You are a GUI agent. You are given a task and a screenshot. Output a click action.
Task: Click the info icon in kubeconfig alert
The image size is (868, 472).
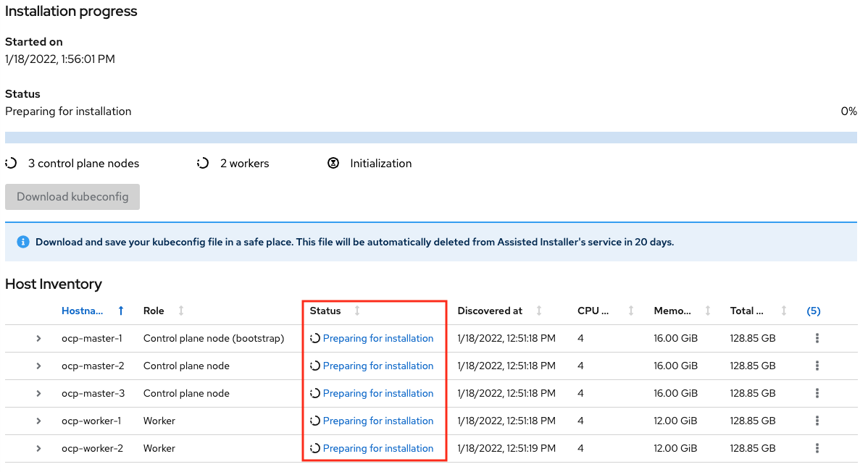click(23, 242)
